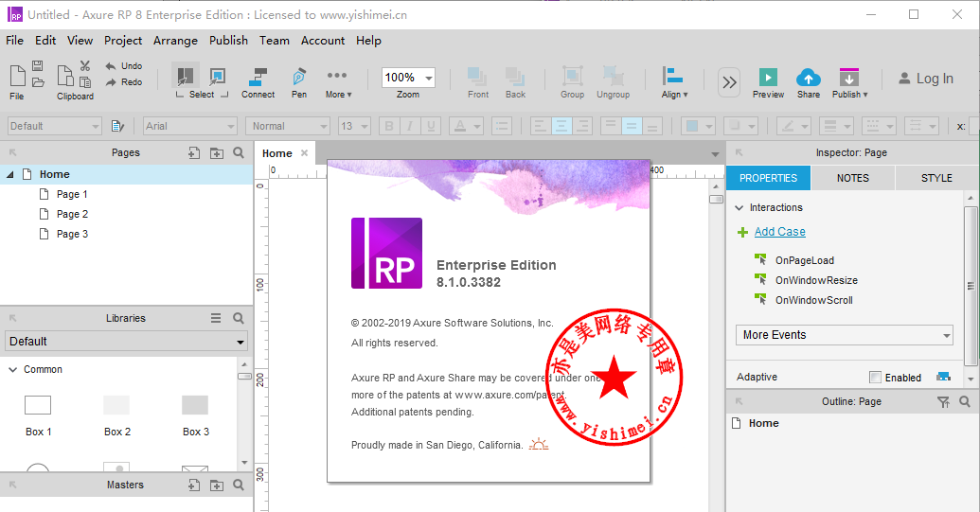The width and height of the screenshot is (980, 512).
Task: Switch to the STYLE tab
Action: coord(936,178)
